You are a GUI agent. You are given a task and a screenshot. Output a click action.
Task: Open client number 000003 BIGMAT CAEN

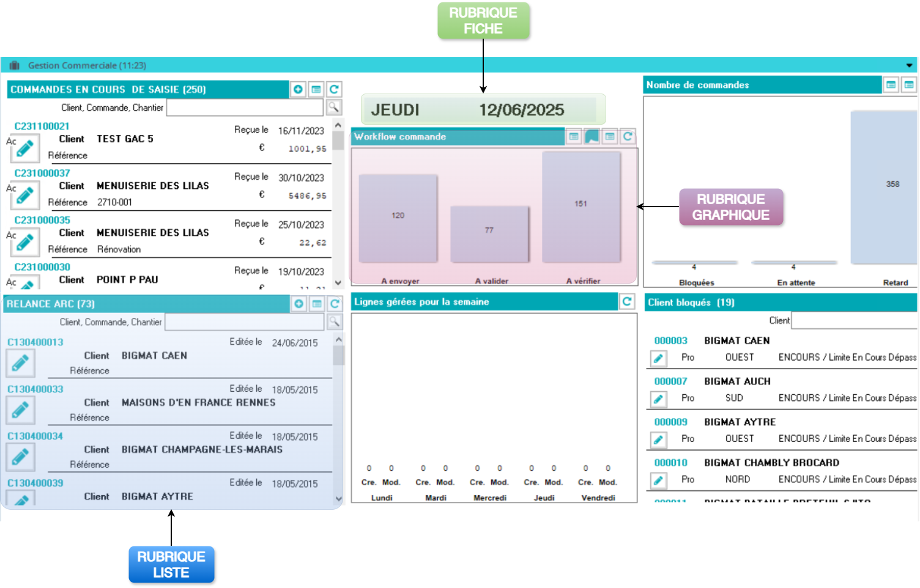670,340
